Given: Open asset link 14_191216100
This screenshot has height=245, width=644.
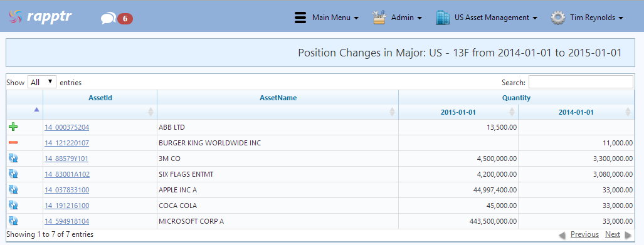Looking at the screenshot, I should tap(66, 205).
